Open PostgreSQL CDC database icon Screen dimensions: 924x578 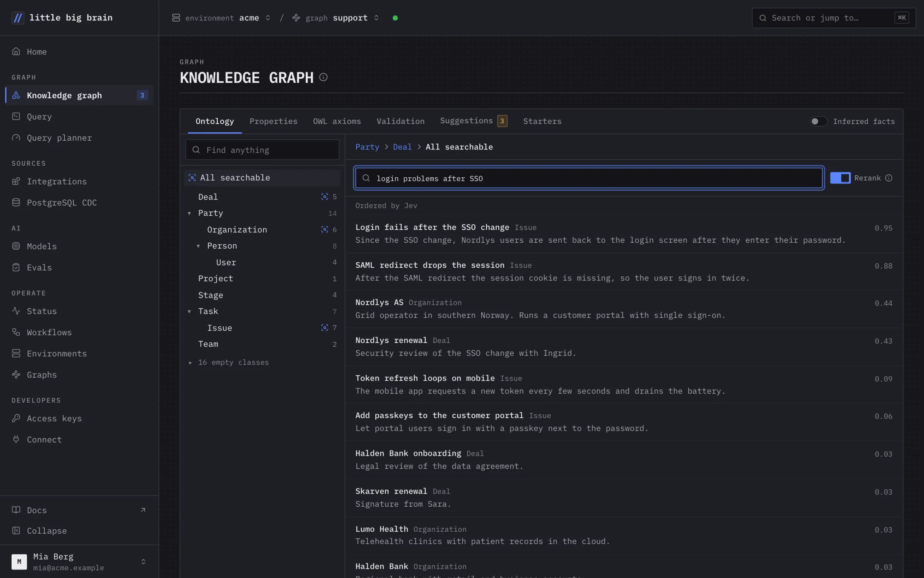(16, 202)
